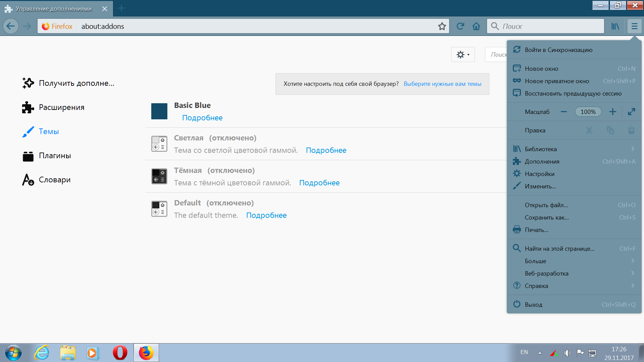644x362 pixels.
Task: Launch Opera from the taskbar
Action: 120,353
